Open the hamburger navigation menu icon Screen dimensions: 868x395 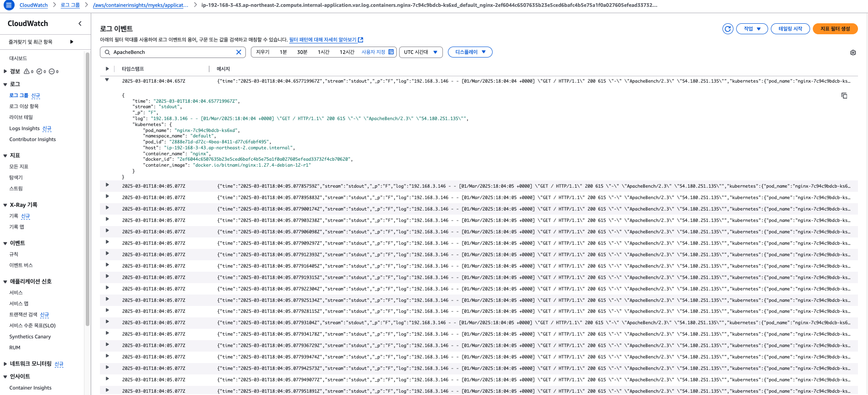[9, 5]
